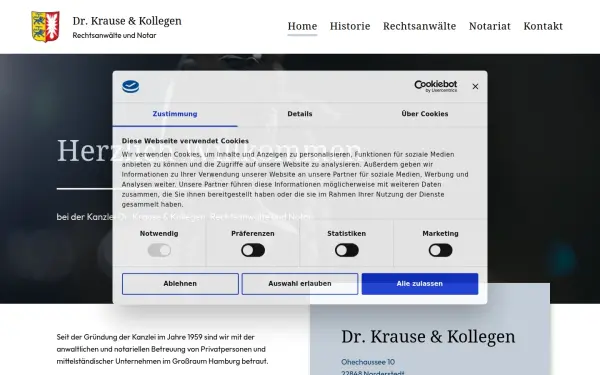Click the Ablehnen button
The width and height of the screenshot is (600, 375).
(180, 284)
